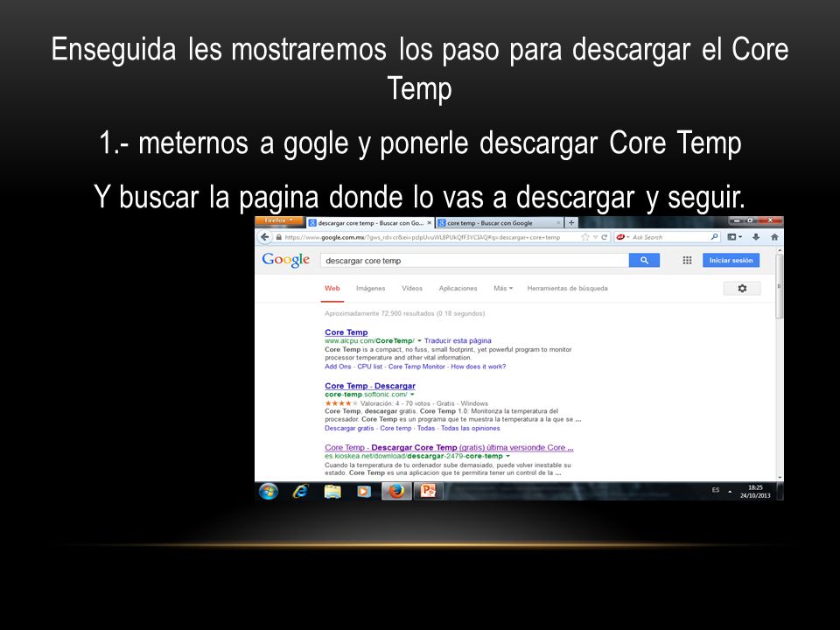This screenshot has height=630, width=840.
Task: Click the 'Core Temp Monitor' sitelink
Action: click(416, 367)
